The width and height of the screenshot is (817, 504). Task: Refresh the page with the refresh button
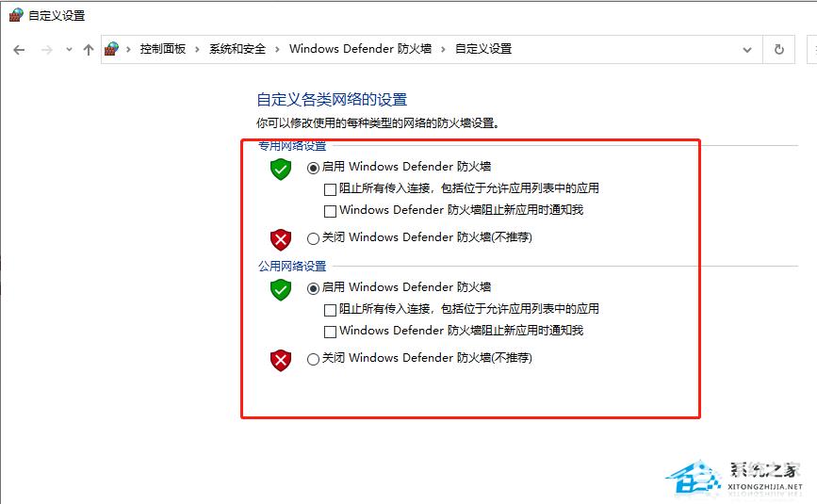[779, 50]
